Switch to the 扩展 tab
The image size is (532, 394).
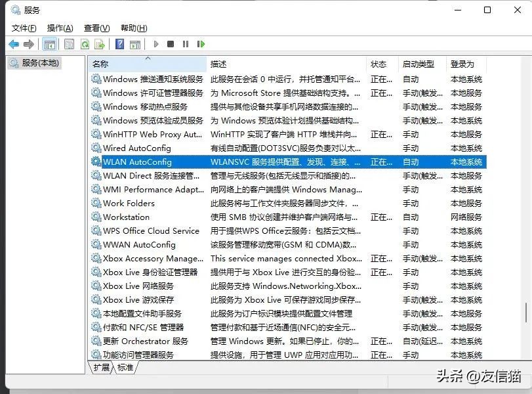coord(102,368)
